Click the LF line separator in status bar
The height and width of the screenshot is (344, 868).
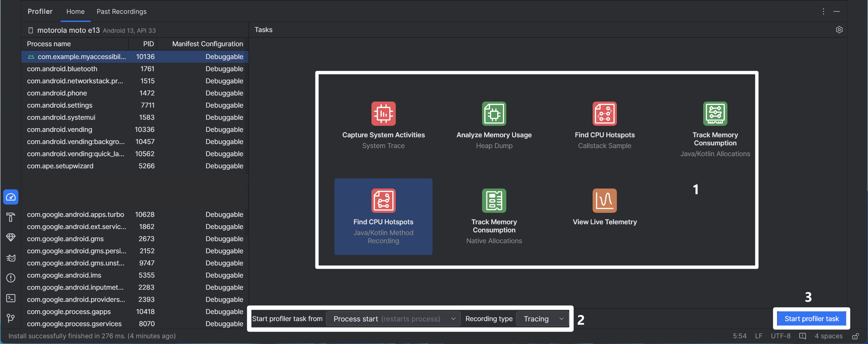[758, 336]
